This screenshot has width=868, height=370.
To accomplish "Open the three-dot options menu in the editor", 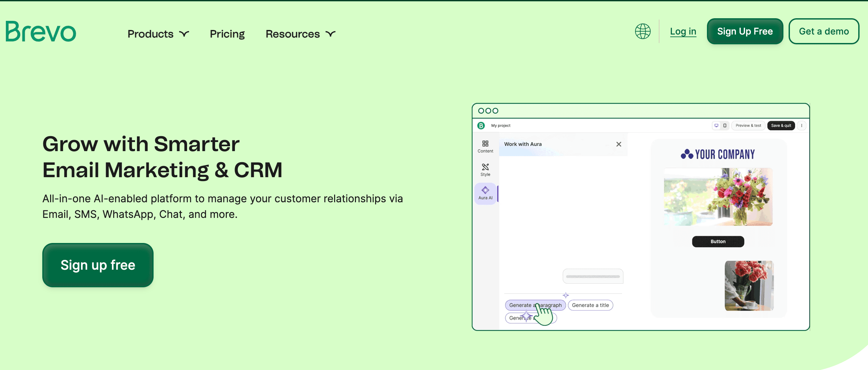I will click(x=802, y=125).
